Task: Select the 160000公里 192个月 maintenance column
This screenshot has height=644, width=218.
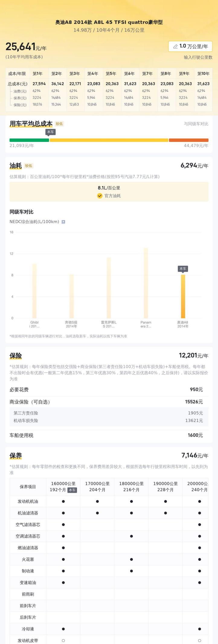Action: point(63,487)
